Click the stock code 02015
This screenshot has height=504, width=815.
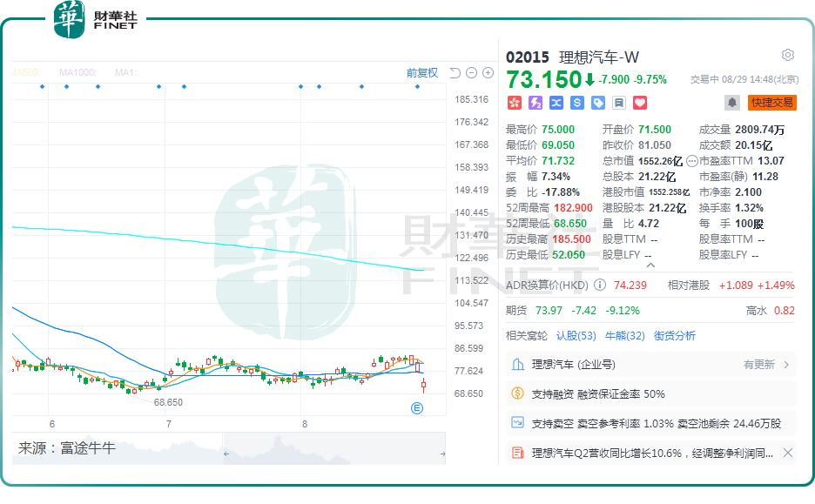[528, 57]
